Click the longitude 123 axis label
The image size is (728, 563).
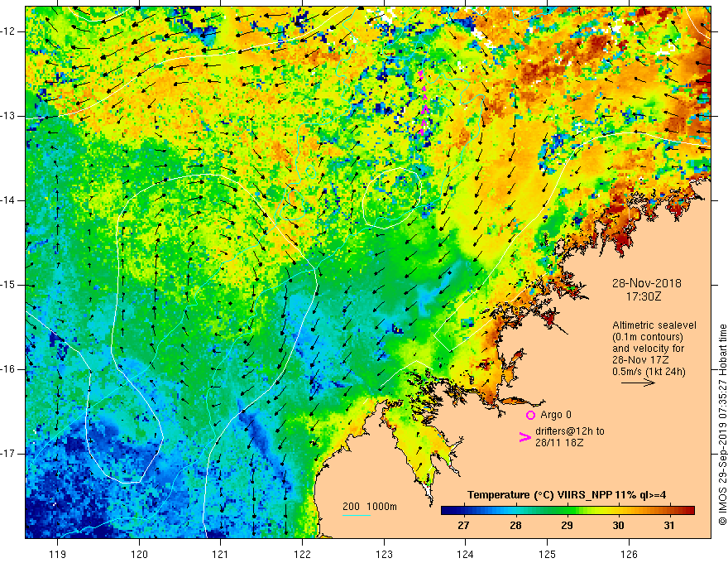coord(384,554)
